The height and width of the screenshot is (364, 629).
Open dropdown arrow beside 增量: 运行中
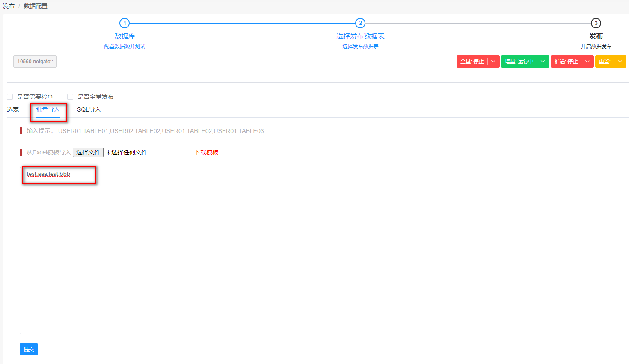(x=543, y=62)
